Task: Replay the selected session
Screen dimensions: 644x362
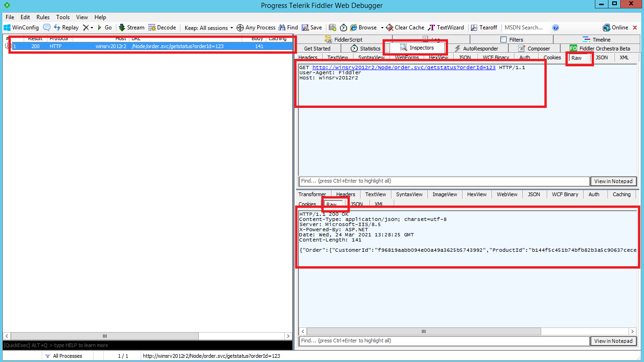Action: click(66, 28)
